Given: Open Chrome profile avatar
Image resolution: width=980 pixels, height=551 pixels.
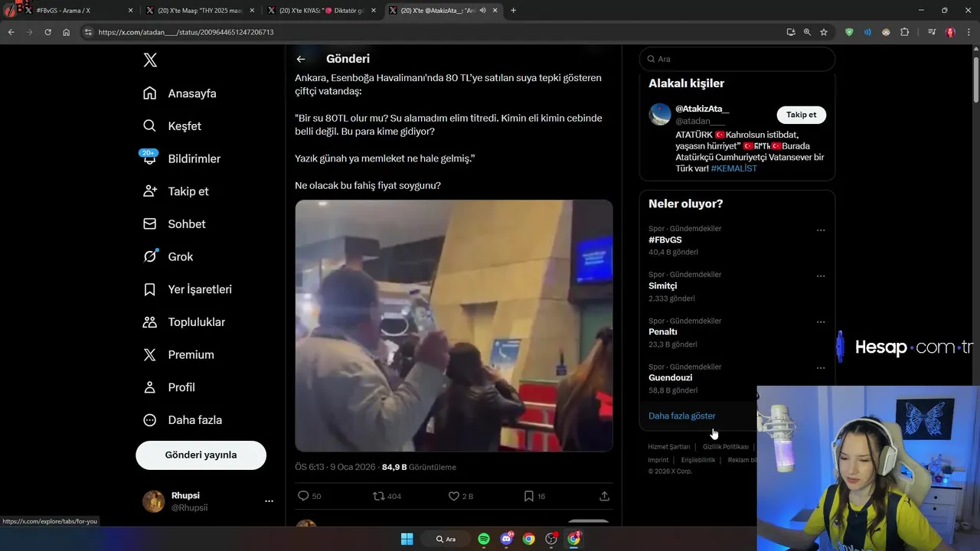Looking at the screenshot, I should pyautogui.click(x=950, y=32).
